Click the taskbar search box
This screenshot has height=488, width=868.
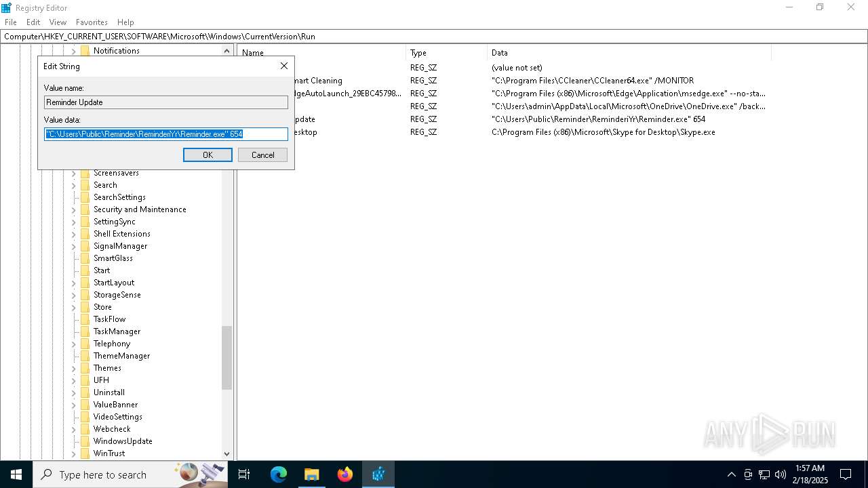point(130,474)
